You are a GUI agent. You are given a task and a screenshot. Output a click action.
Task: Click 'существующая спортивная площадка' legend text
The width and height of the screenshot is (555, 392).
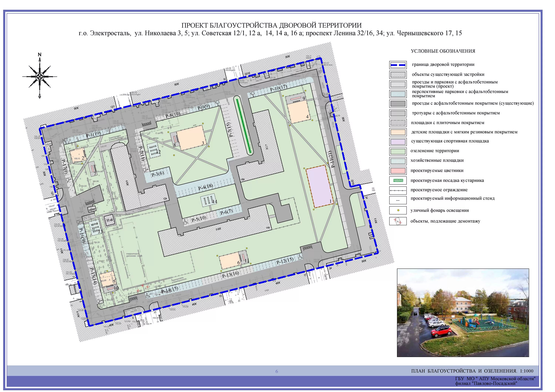pos(450,141)
